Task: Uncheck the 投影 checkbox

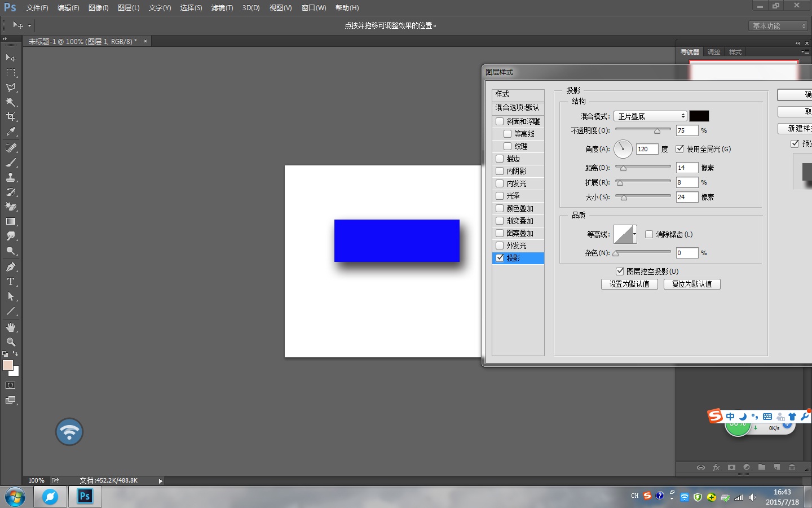Action: (500, 258)
